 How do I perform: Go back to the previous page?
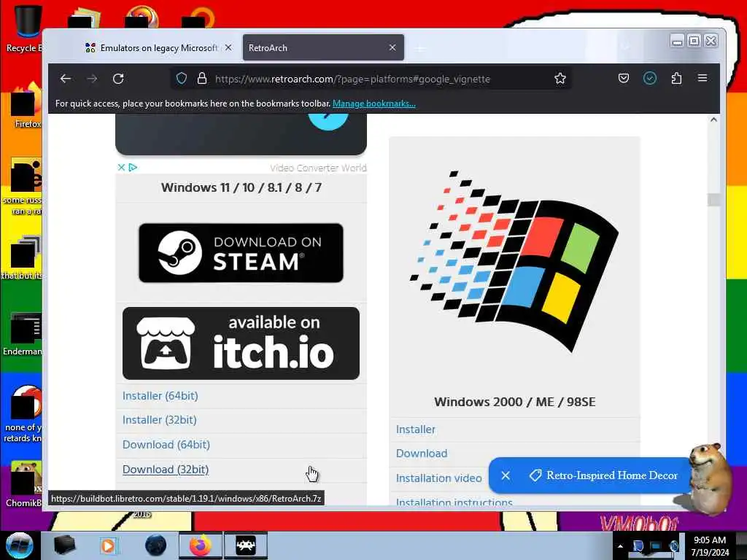tap(65, 79)
